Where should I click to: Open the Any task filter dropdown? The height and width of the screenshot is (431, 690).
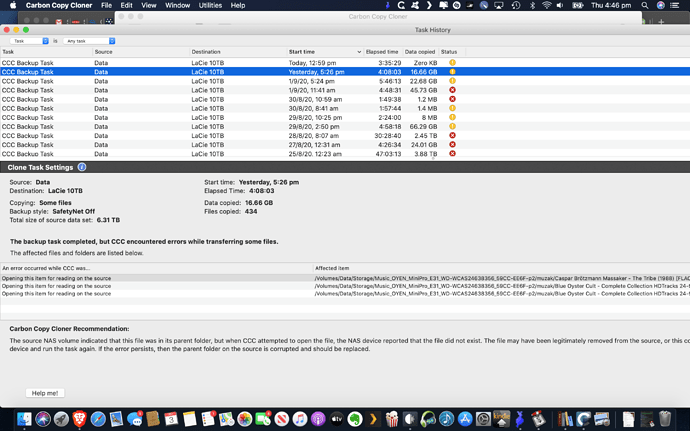pos(89,41)
